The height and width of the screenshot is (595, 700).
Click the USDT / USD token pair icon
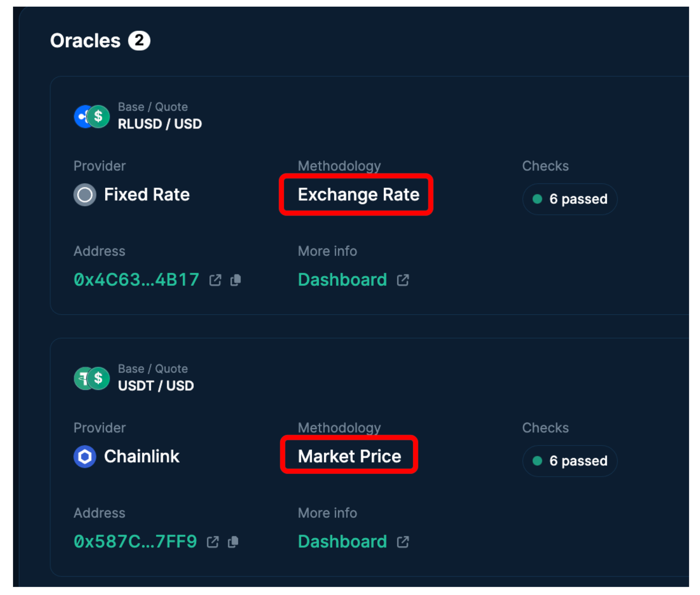(92, 378)
